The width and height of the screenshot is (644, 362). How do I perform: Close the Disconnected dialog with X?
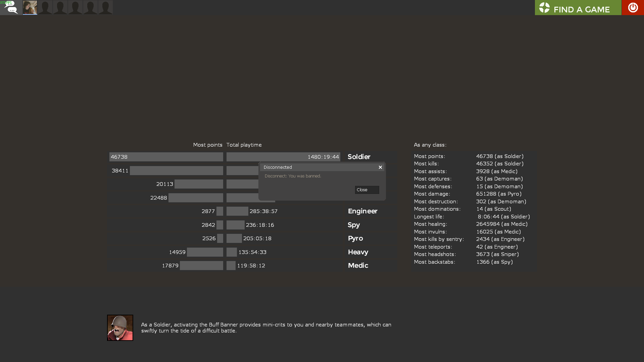380,167
